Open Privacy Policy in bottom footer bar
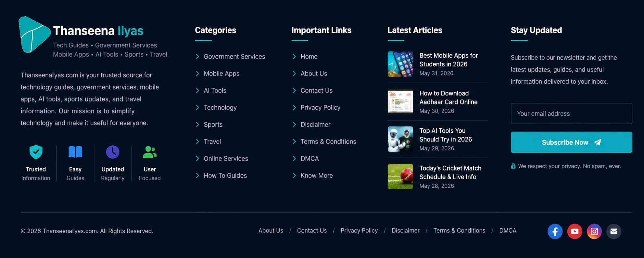The height and width of the screenshot is (258, 644). (x=359, y=231)
